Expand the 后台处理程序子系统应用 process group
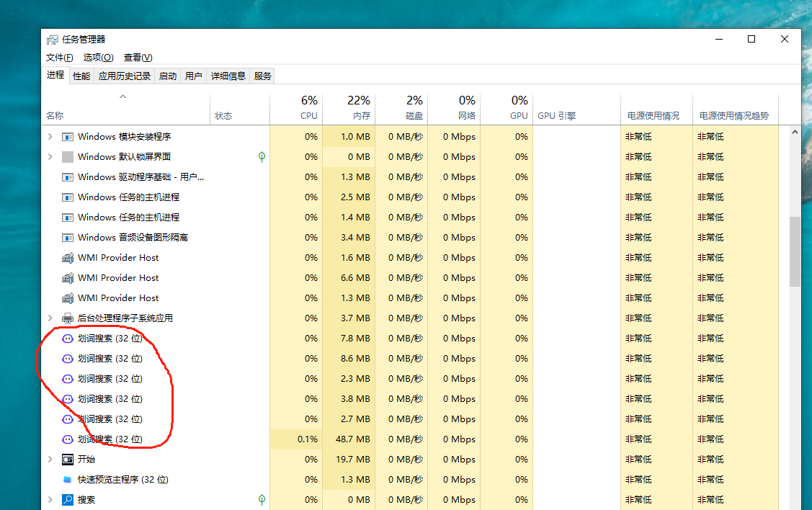 click(x=50, y=318)
